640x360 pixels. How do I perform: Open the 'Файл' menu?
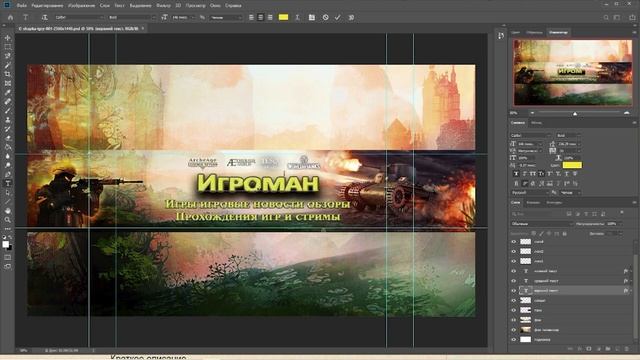click(x=22, y=6)
